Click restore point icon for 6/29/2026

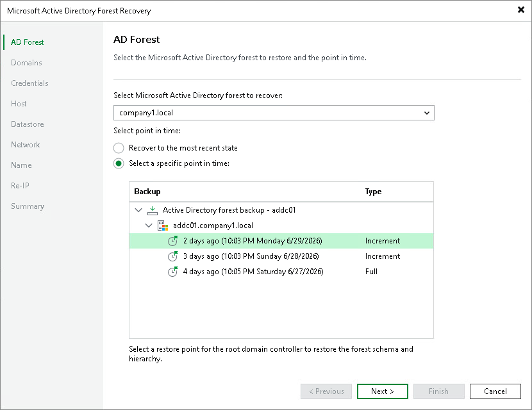173,241
